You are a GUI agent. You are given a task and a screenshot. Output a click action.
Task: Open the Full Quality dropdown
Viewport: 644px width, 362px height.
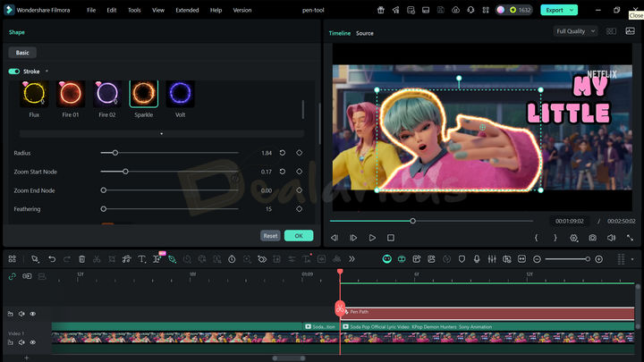tap(574, 31)
